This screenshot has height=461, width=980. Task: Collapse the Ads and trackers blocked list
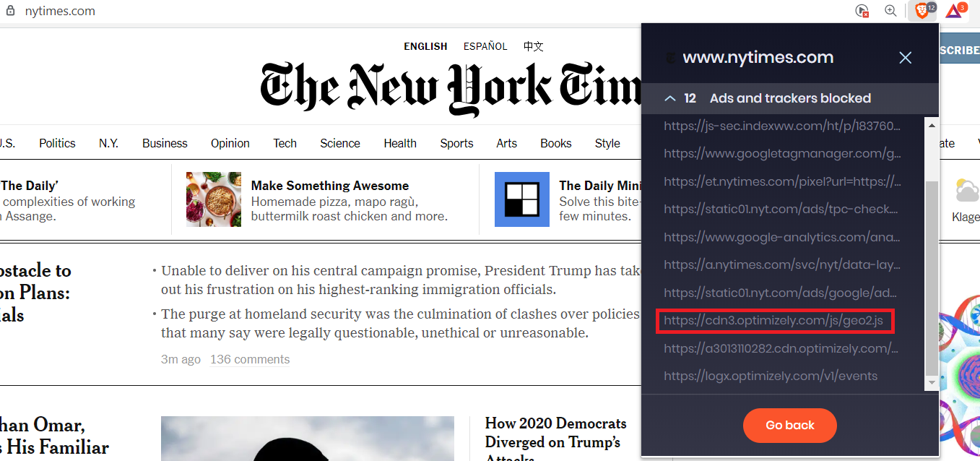coord(671,98)
